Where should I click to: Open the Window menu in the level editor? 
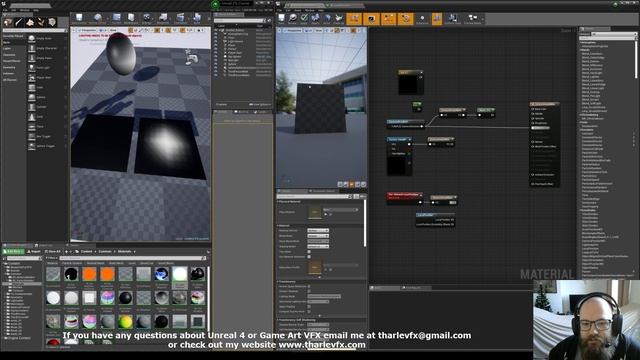[x=24, y=10]
